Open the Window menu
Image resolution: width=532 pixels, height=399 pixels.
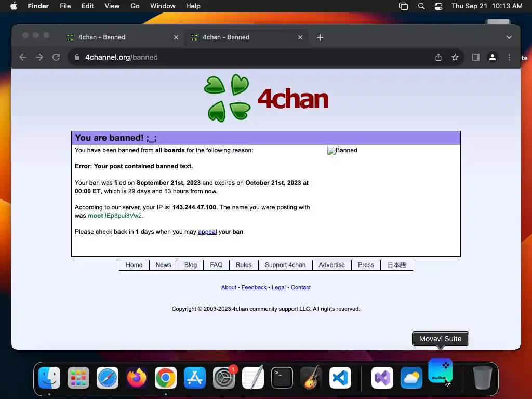point(163,6)
